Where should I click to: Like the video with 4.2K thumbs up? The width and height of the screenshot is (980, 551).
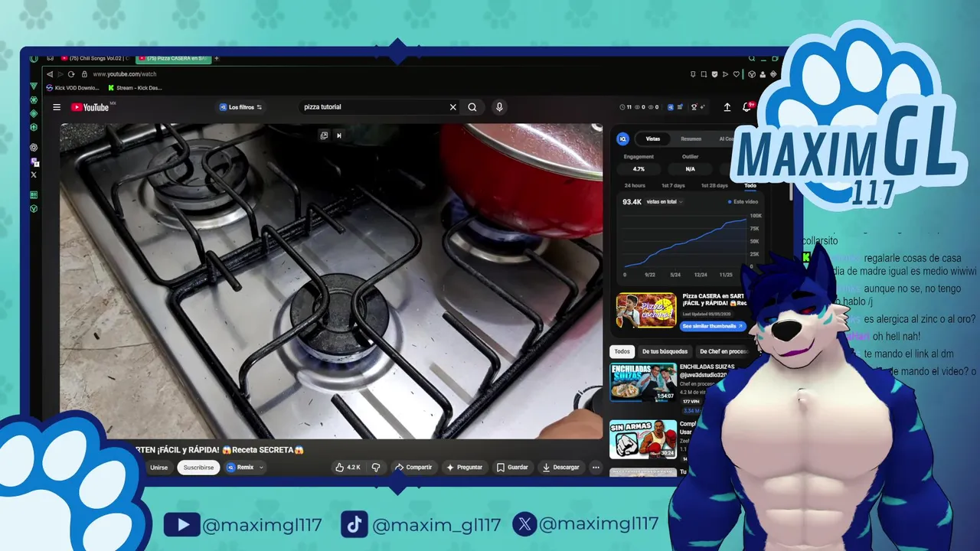[x=348, y=467]
